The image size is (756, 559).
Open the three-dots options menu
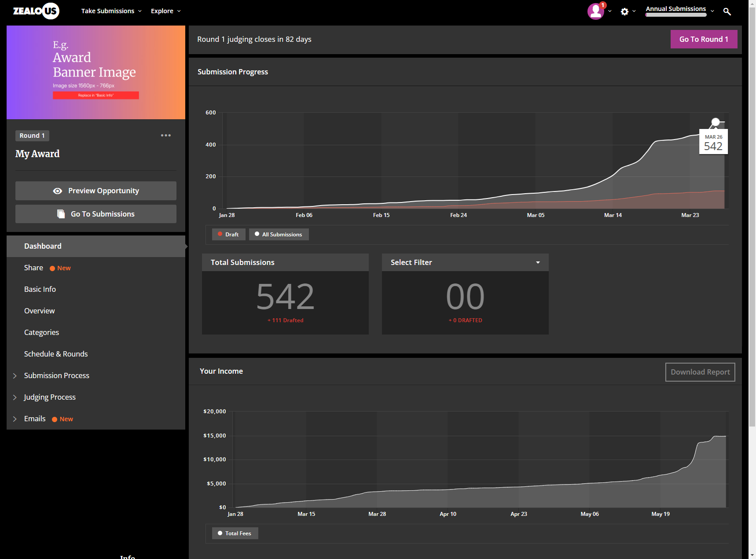pyautogui.click(x=166, y=136)
